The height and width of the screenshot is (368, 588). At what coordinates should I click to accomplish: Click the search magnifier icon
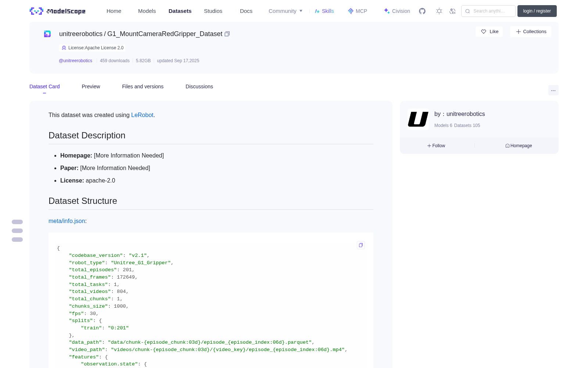point(467,11)
